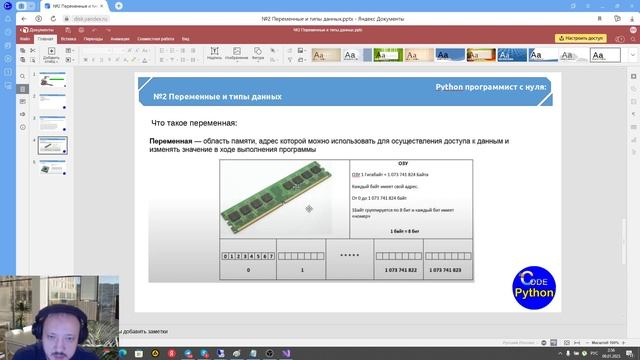This screenshot has height=360, width=640.
Task: Click the search icon in left sidebar
Action: pyautogui.click(x=22, y=76)
